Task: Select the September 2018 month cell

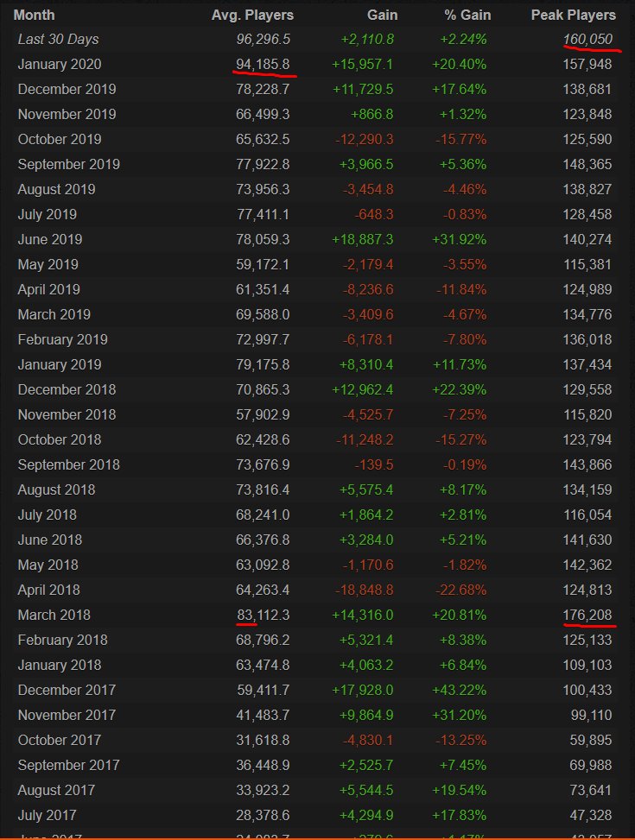Action: pyautogui.click(x=68, y=465)
